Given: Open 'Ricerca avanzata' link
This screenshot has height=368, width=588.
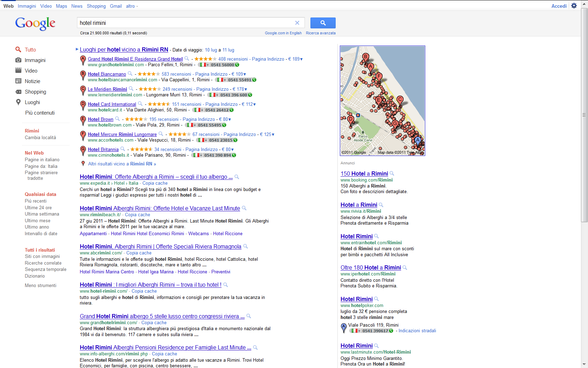Looking at the screenshot, I should coord(321,33).
